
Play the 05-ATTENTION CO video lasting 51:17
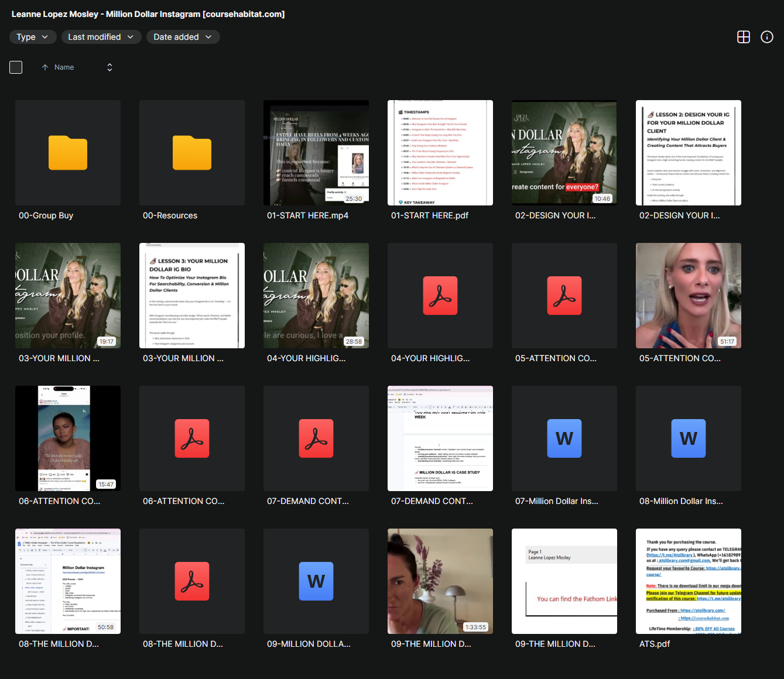689,296
